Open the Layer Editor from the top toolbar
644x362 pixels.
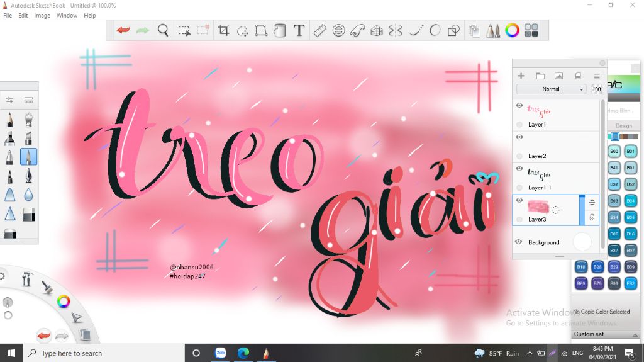click(x=474, y=30)
